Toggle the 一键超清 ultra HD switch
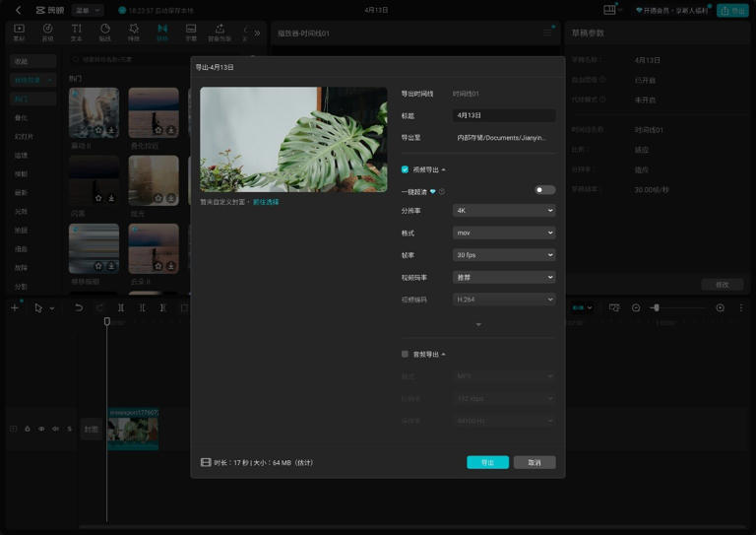Viewport: 756px width, 535px height. point(544,190)
